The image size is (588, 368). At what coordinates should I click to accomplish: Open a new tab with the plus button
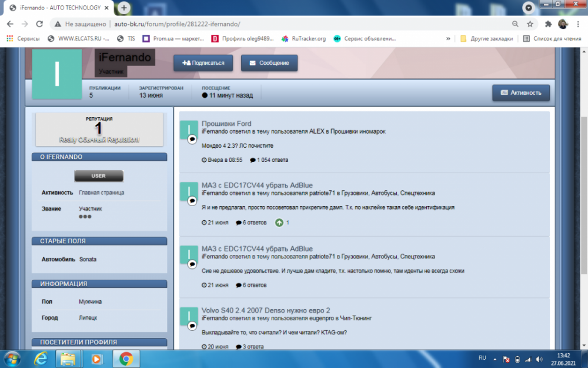coord(123,8)
